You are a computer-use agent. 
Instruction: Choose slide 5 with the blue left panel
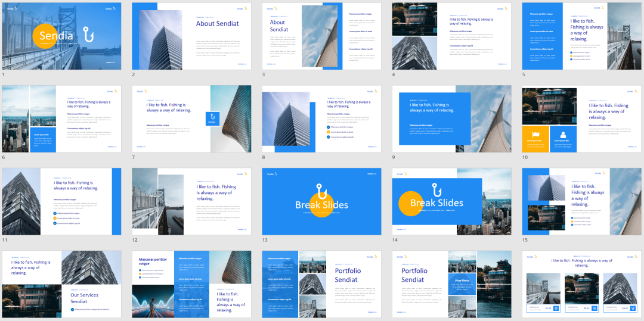[x=581, y=36]
